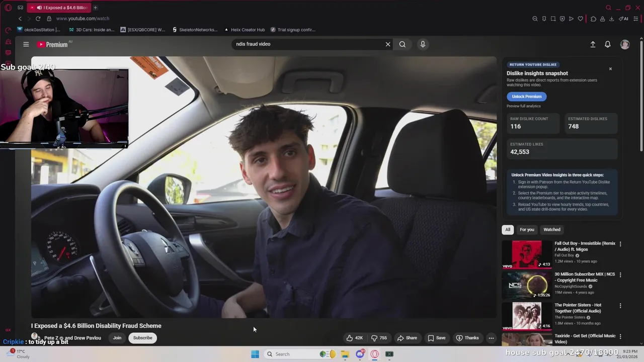644x362 pixels.
Task: Click the Unlock Premium button
Action: (527, 97)
